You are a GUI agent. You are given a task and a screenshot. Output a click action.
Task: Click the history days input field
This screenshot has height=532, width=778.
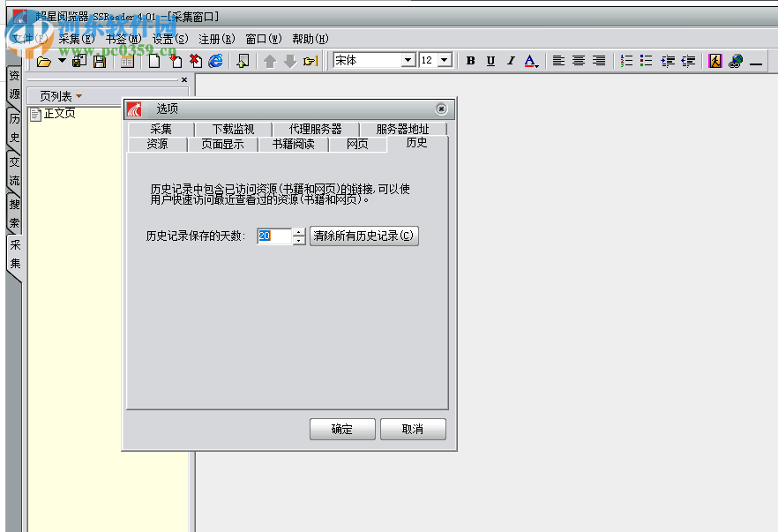[273, 236]
